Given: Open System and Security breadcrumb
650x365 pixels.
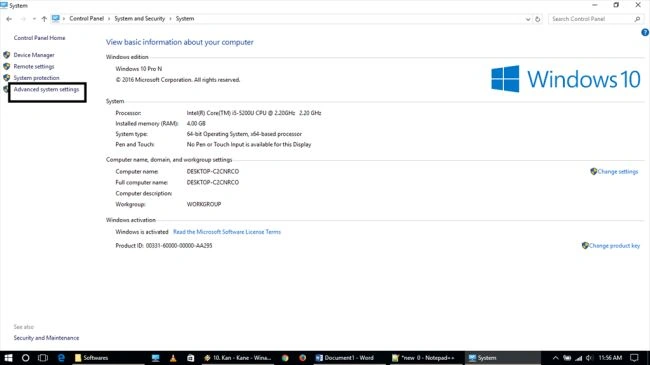Looking at the screenshot, I should pos(140,19).
